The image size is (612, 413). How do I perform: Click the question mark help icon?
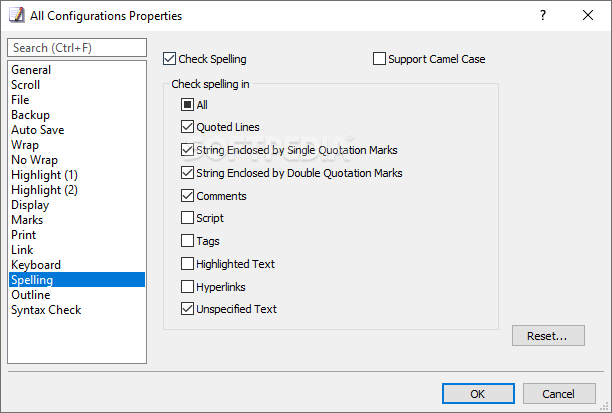point(543,15)
